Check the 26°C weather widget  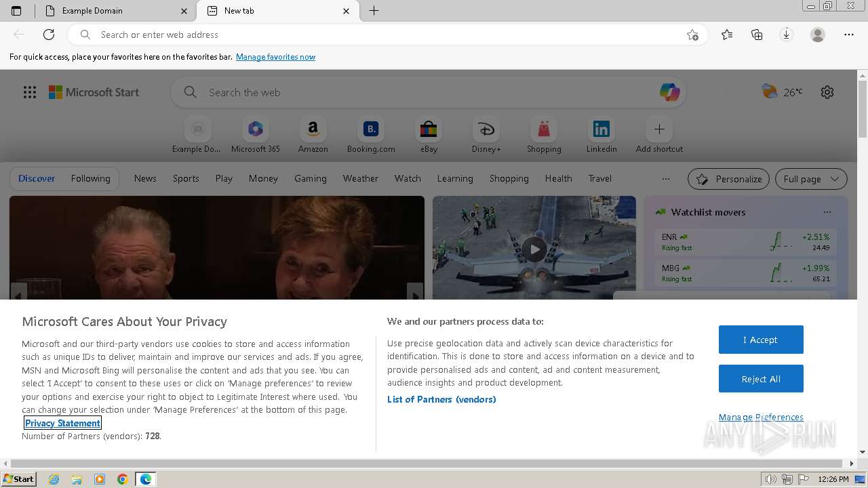[x=782, y=92]
